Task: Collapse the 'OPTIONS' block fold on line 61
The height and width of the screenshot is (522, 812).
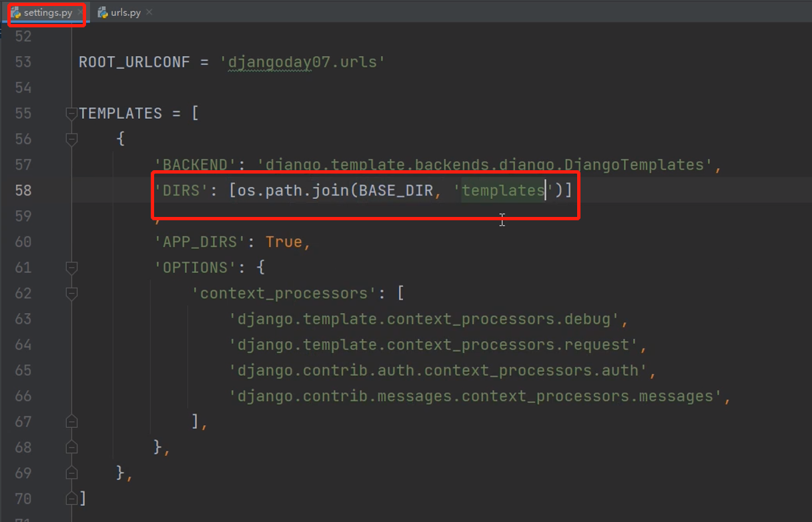Action: [71, 267]
